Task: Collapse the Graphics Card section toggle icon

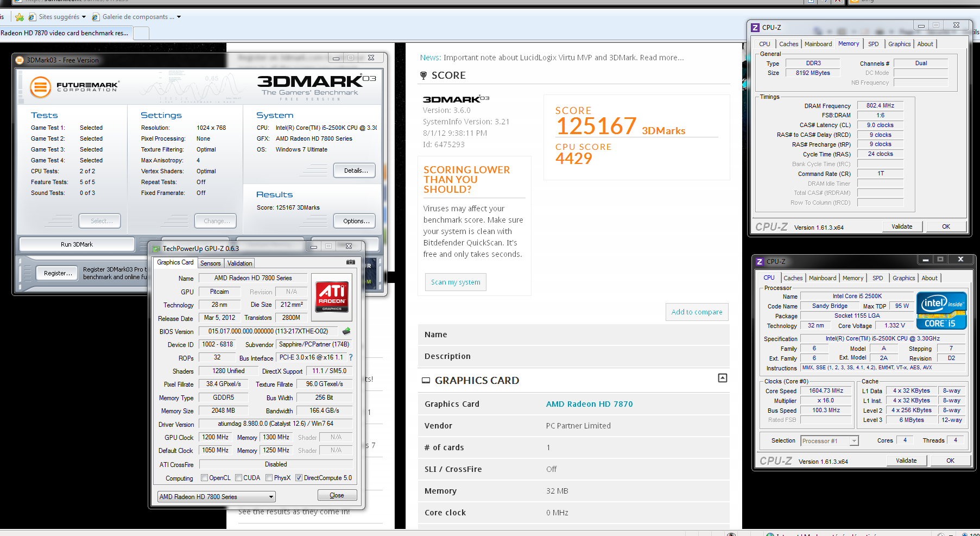Action: (723, 378)
